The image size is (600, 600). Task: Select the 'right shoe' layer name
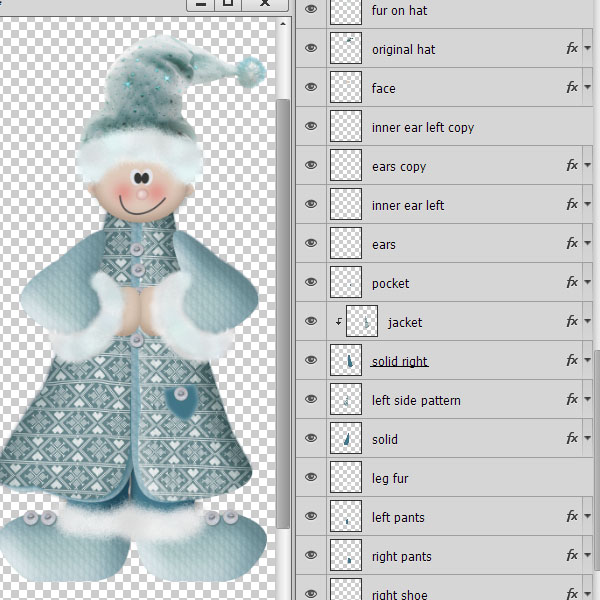point(399,594)
